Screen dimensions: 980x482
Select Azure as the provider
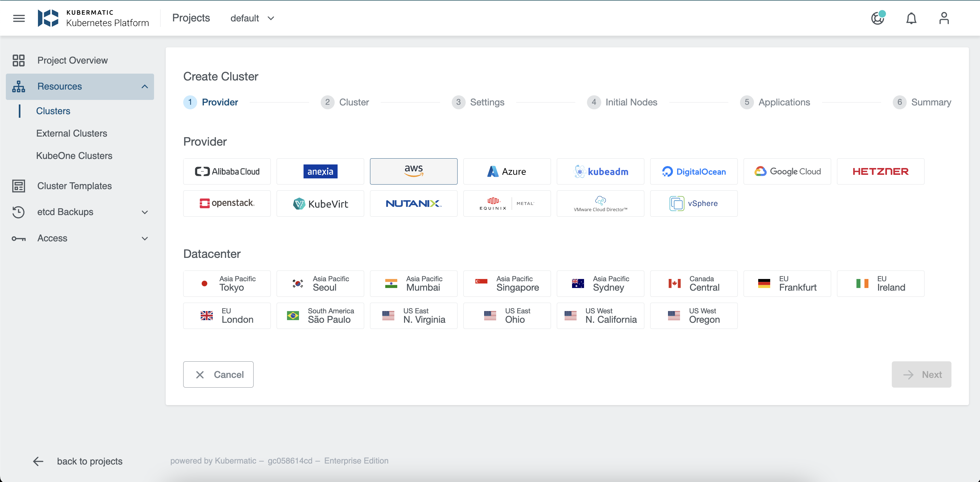(x=507, y=171)
